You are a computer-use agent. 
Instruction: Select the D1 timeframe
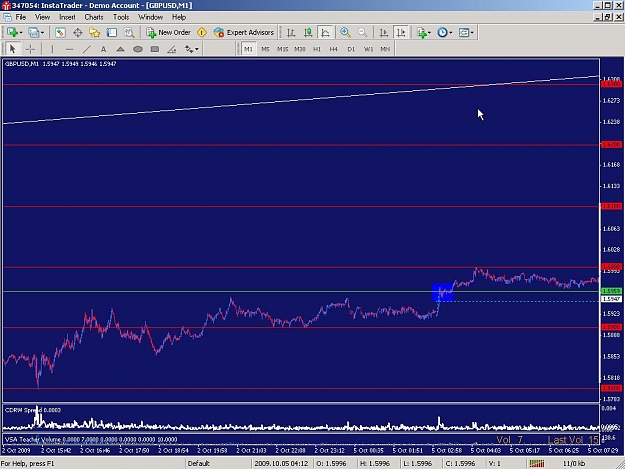click(x=351, y=49)
